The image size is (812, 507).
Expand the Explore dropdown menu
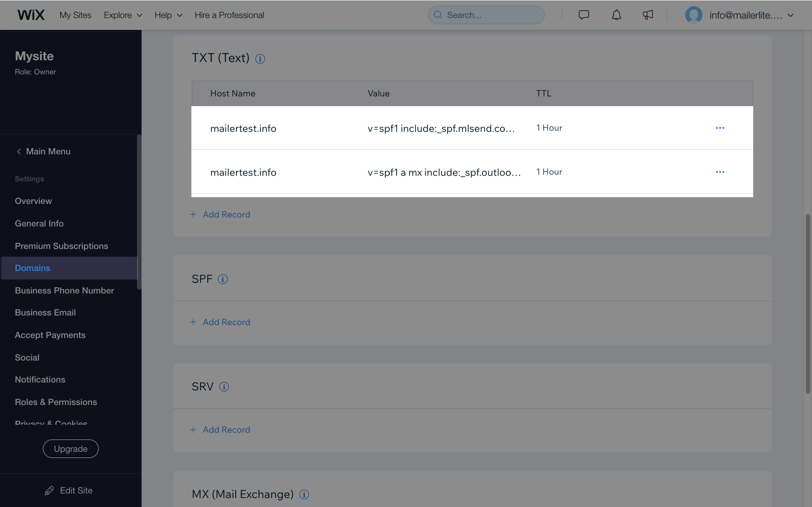123,15
